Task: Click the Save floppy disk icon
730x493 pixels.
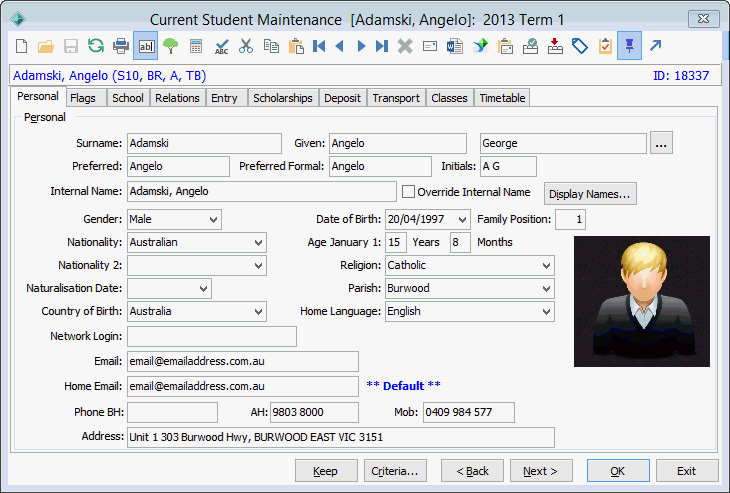Action: (x=71, y=46)
